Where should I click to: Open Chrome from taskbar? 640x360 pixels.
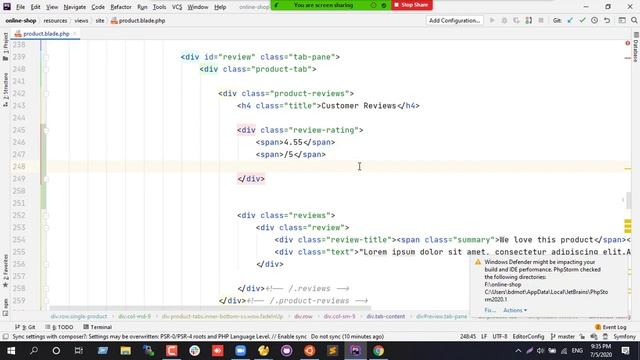point(378,351)
